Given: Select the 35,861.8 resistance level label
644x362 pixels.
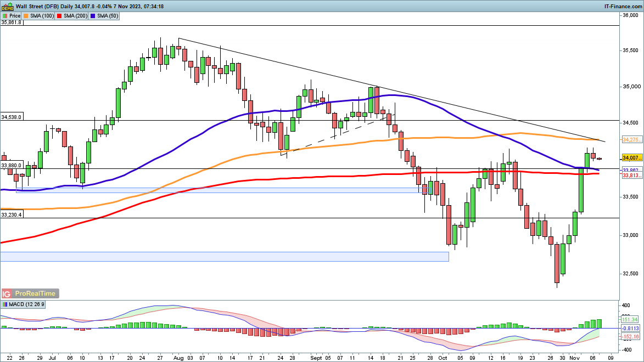Looking at the screenshot, I should click(12, 22).
